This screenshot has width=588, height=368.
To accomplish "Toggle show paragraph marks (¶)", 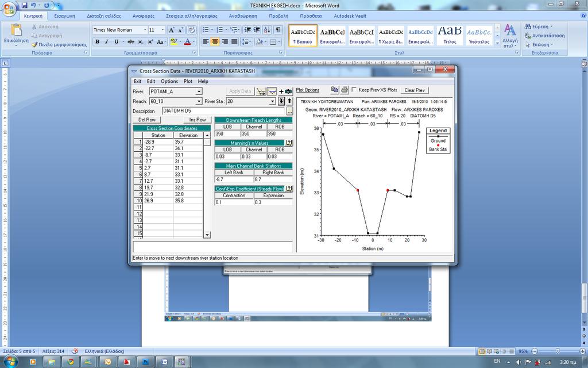I will click(278, 30).
